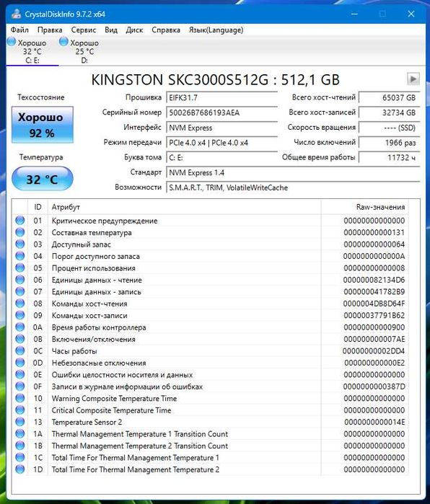Click status orb for attribute 0C
430x504 pixels.
tap(20, 350)
